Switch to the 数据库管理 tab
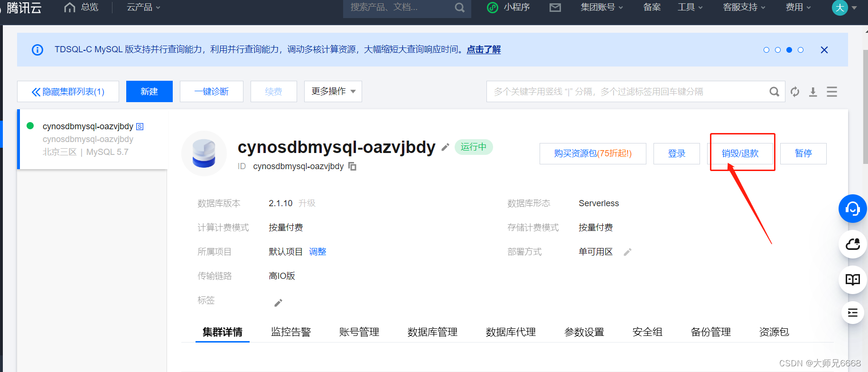 point(432,332)
